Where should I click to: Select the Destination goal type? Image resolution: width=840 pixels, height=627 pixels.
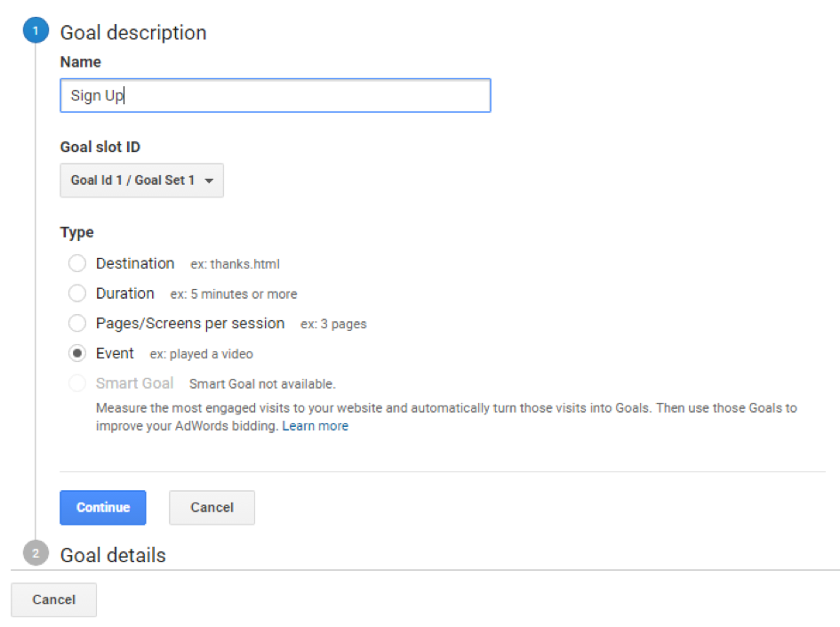tap(77, 263)
